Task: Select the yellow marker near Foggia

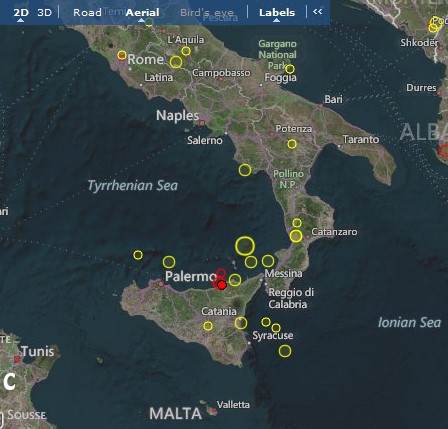Action: [290, 69]
